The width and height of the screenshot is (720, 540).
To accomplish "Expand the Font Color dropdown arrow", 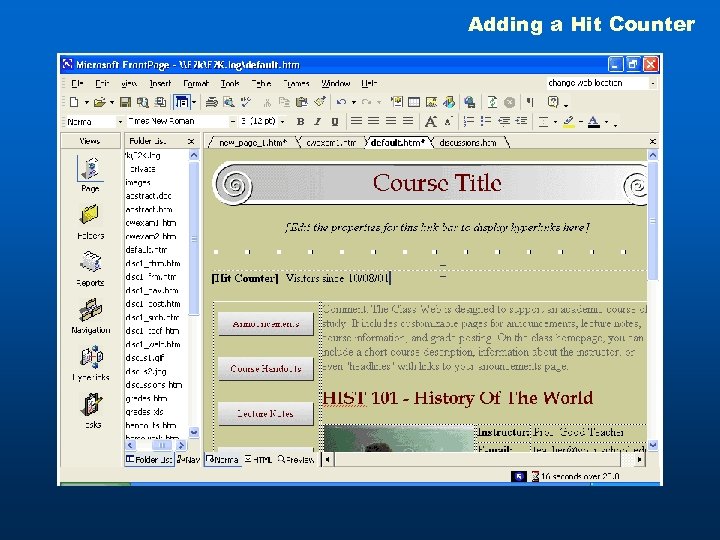I will click(x=607, y=122).
